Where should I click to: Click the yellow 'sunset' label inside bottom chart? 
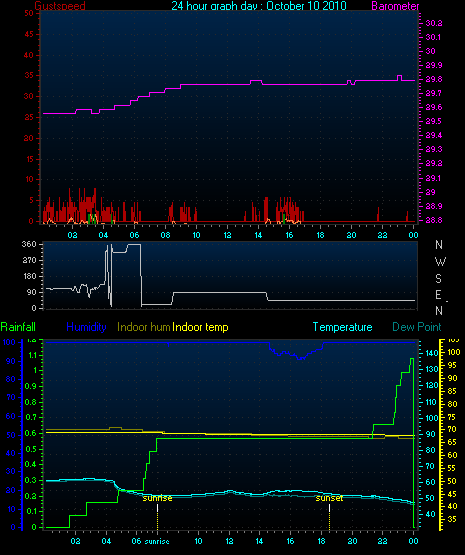point(329,498)
